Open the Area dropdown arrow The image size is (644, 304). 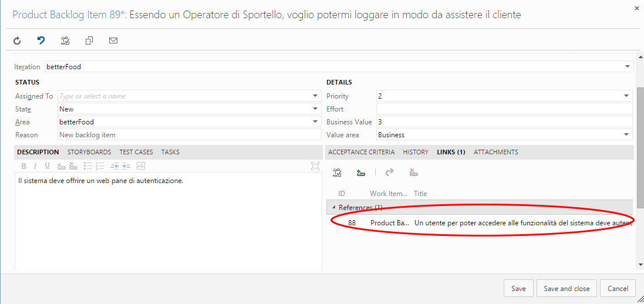tap(315, 121)
